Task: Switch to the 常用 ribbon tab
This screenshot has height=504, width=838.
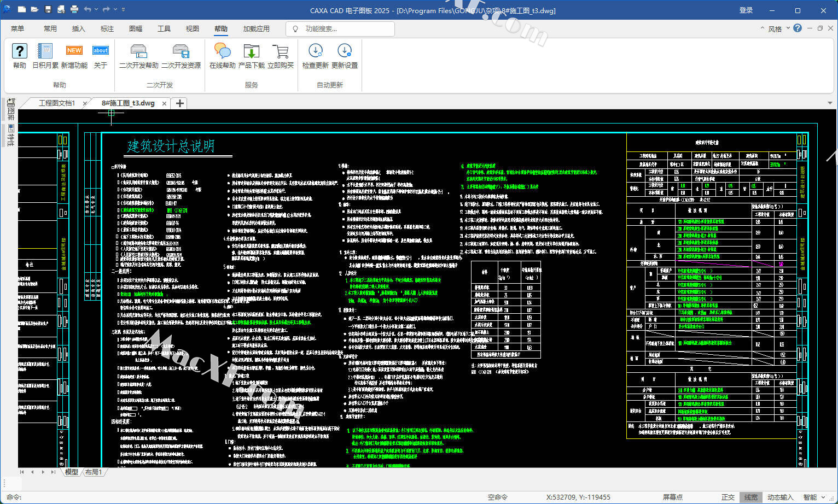Action: pos(50,28)
